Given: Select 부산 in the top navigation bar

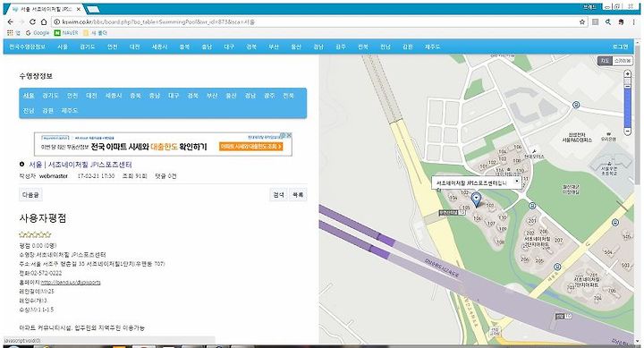Looking at the screenshot, I should (274, 47).
